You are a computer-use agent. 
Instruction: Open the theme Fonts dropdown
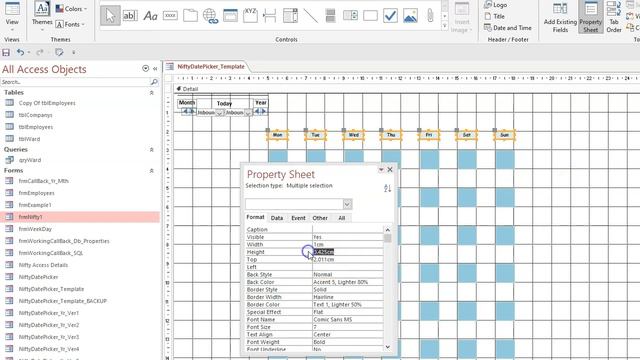click(x=70, y=24)
